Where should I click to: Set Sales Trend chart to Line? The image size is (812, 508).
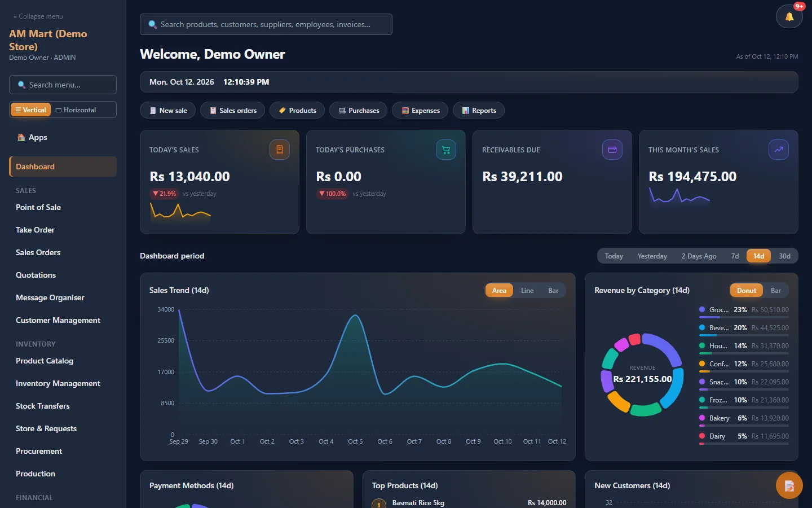click(x=527, y=290)
